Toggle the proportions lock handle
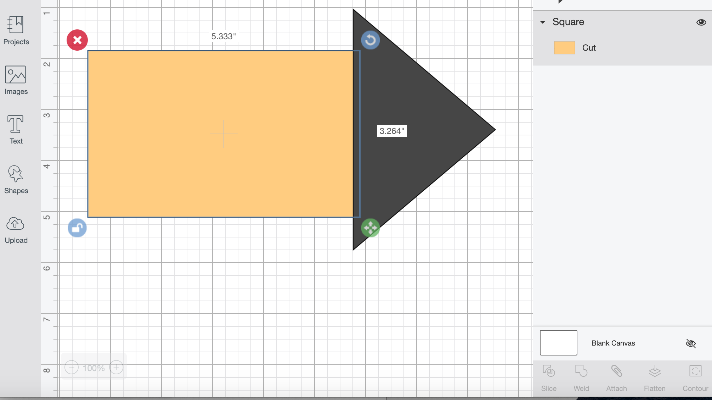The width and height of the screenshot is (712, 400). click(77, 227)
